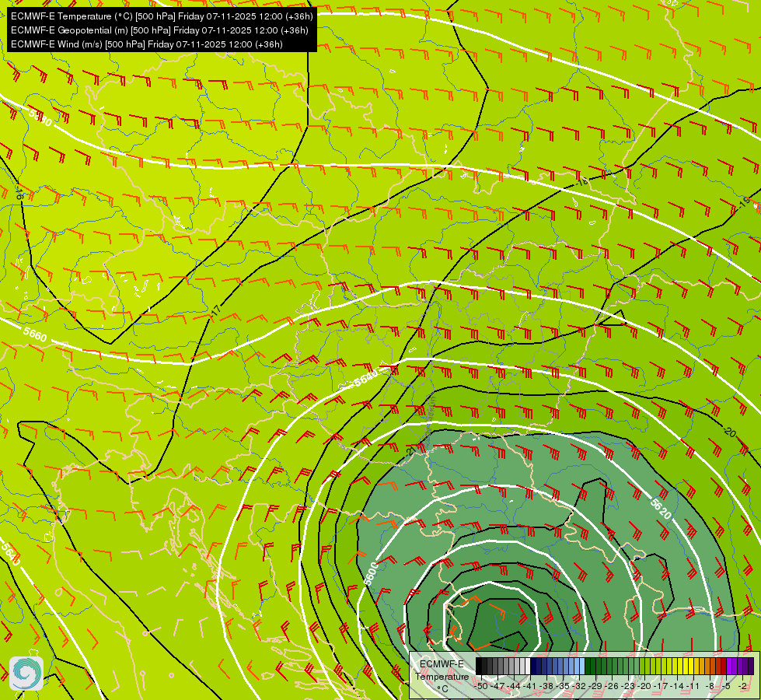Pick the darkest green swatch in the legend
The height and width of the screenshot is (700, 761).
coord(588,666)
